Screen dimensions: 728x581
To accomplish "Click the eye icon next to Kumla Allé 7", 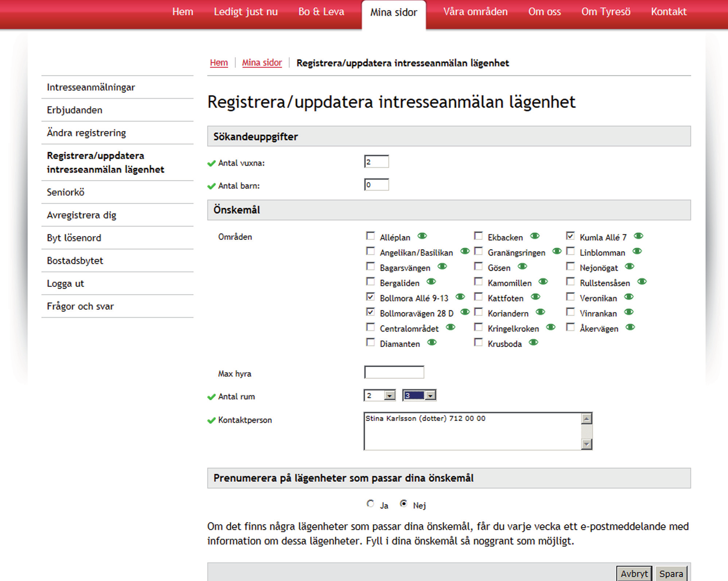I will (x=638, y=236).
